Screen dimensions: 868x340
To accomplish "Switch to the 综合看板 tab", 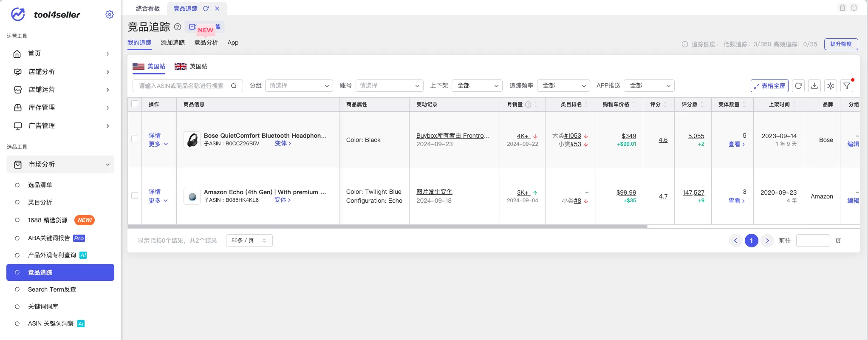I will pos(148,8).
